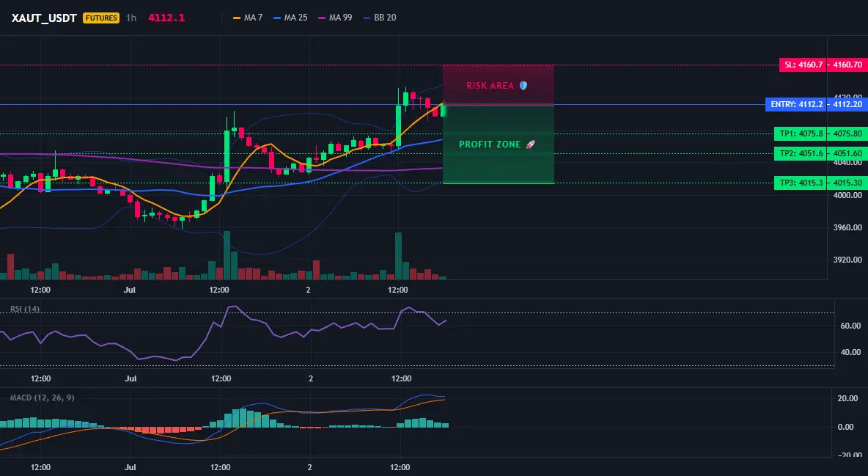Click the TP2: 4051.6 price tag
Image resolution: width=868 pixels, height=476 pixels.
pyautogui.click(x=801, y=153)
